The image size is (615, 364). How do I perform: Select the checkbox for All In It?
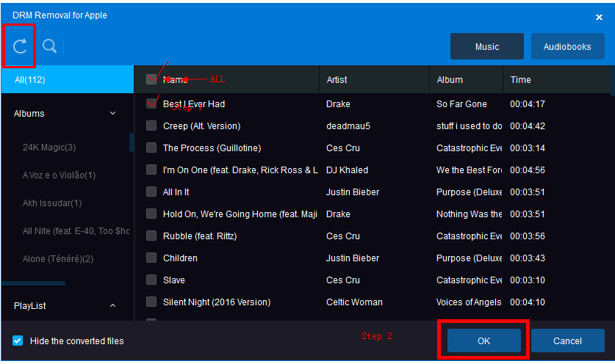pos(151,192)
